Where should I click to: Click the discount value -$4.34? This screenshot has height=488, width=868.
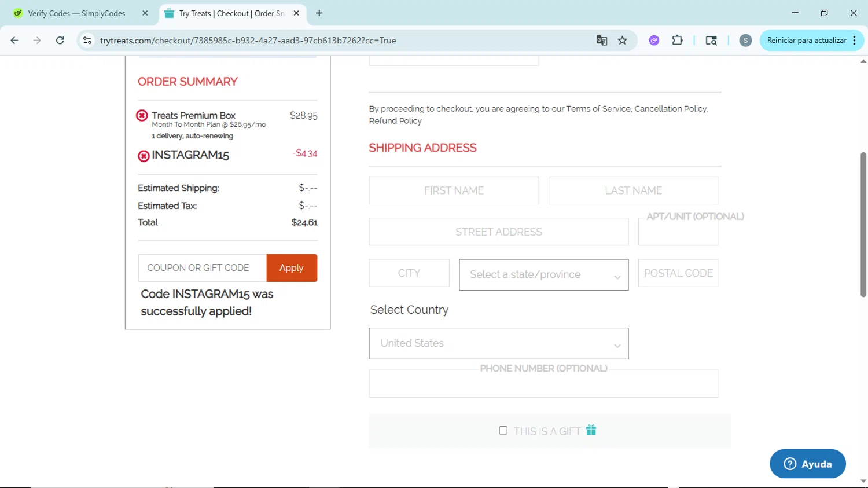[x=305, y=153]
